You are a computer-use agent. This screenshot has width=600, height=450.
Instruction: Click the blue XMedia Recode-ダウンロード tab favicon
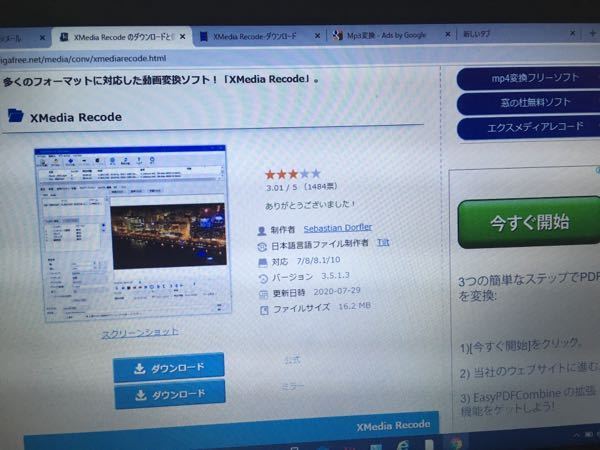tap(204, 36)
